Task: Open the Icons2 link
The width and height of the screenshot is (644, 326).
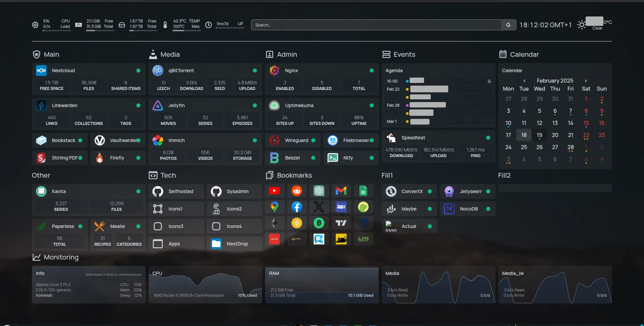Action: [234, 209]
